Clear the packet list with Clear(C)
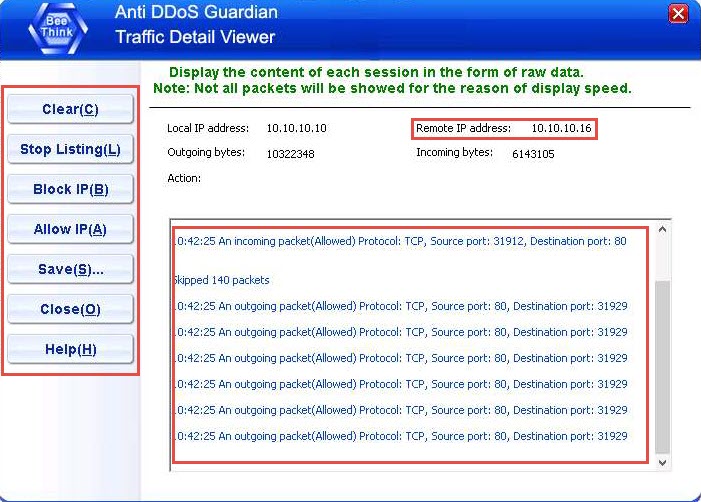The height and width of the screenshot is (502, 701). point(71,109)
